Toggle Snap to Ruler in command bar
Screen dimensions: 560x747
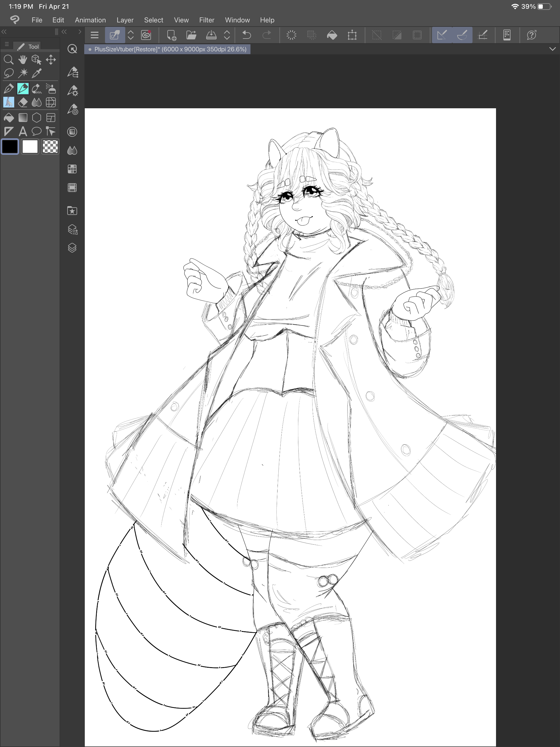(x=441, y=35)
